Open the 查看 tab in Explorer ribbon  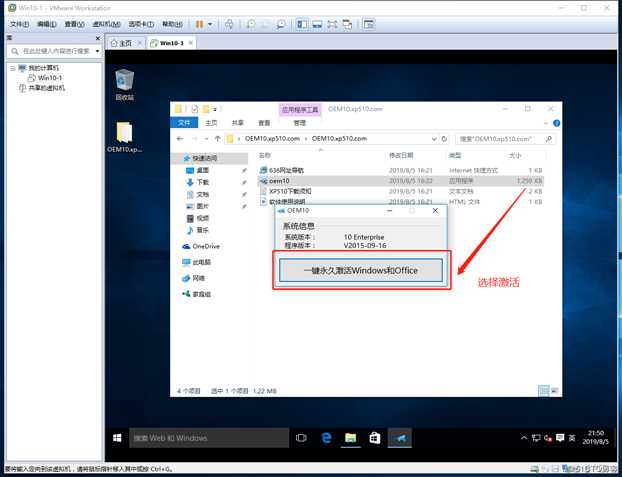tap(264, 123)
